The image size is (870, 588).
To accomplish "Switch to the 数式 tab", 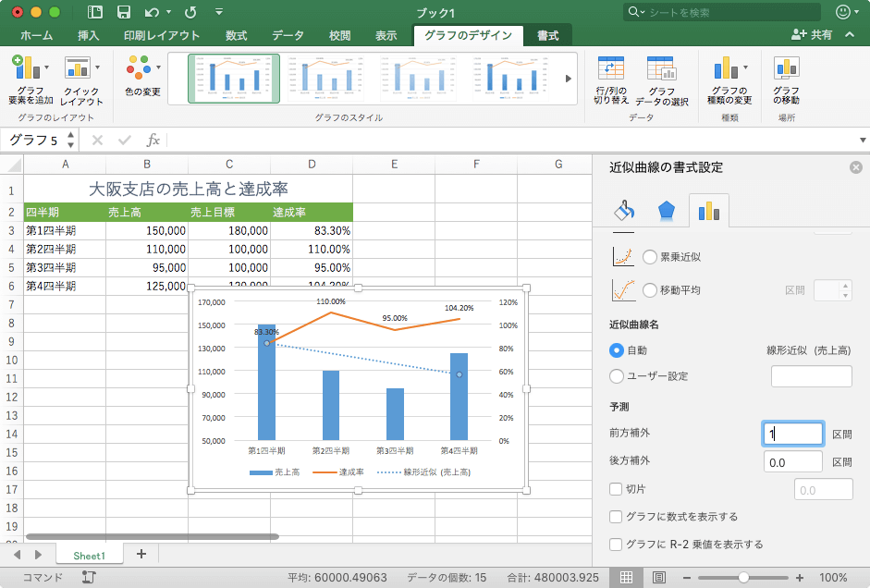I will point(236,35).
